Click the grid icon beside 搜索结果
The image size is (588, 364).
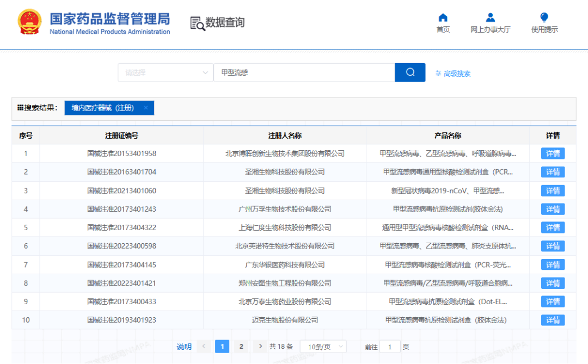click(20, 108)
